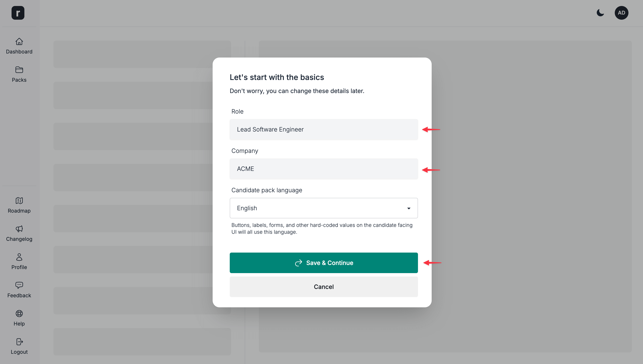This screenshot has width=643, height=364.
Task: Open the Feedback chat bubble icon
Action: point(19,285)
